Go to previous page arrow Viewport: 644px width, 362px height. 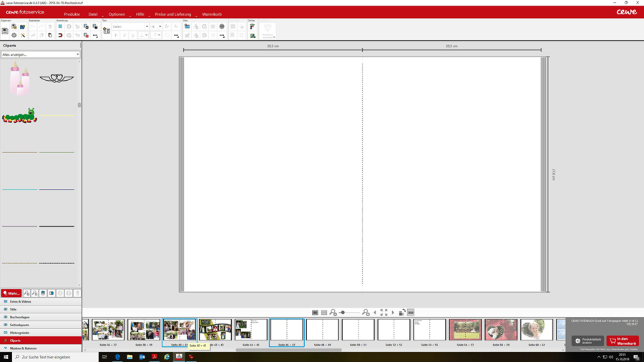coord(375,313)
